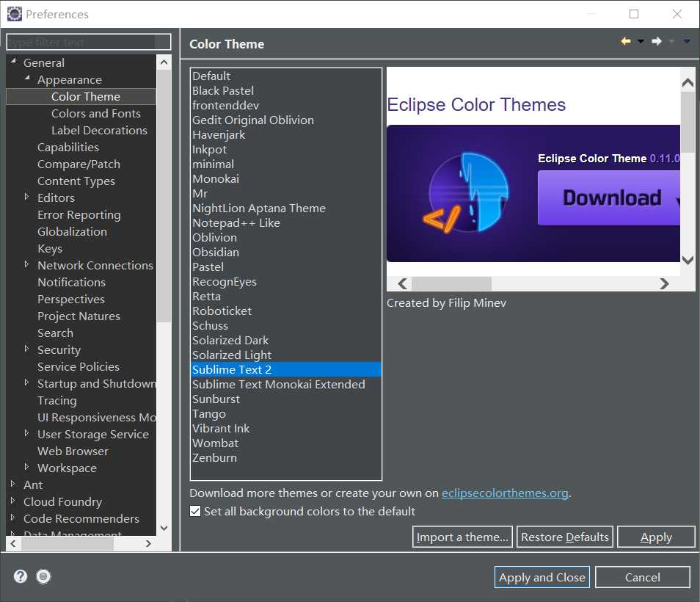The image size is (700, 602).
Task: Open Web Browser preference page
Action: [73, 451]
